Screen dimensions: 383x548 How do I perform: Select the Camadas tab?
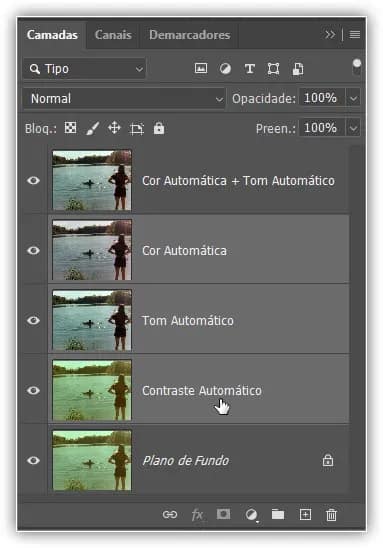point(52,35)
